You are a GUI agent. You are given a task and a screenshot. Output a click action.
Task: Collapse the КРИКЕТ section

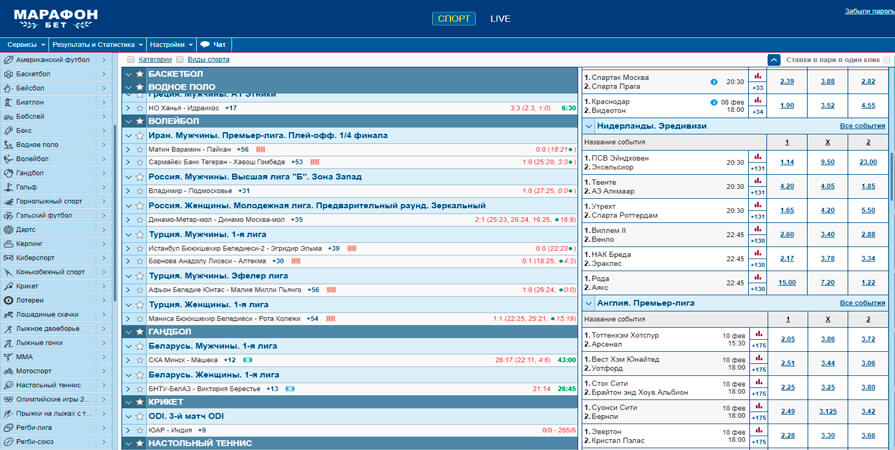point(128,402)
